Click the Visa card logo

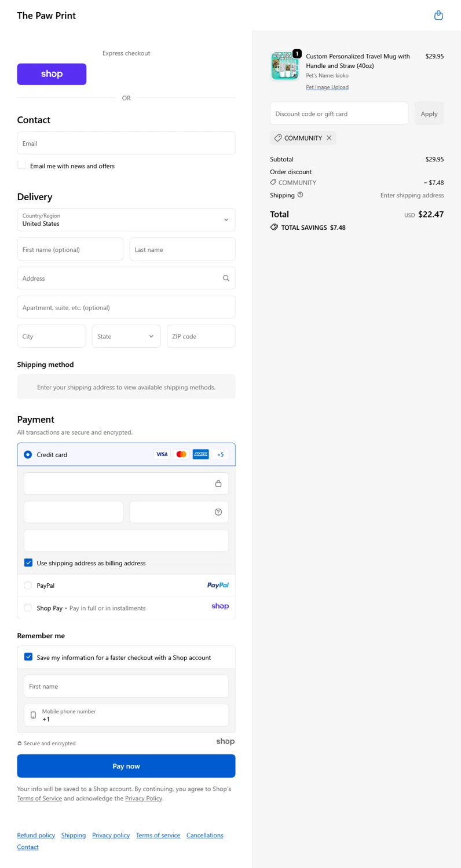162,455
